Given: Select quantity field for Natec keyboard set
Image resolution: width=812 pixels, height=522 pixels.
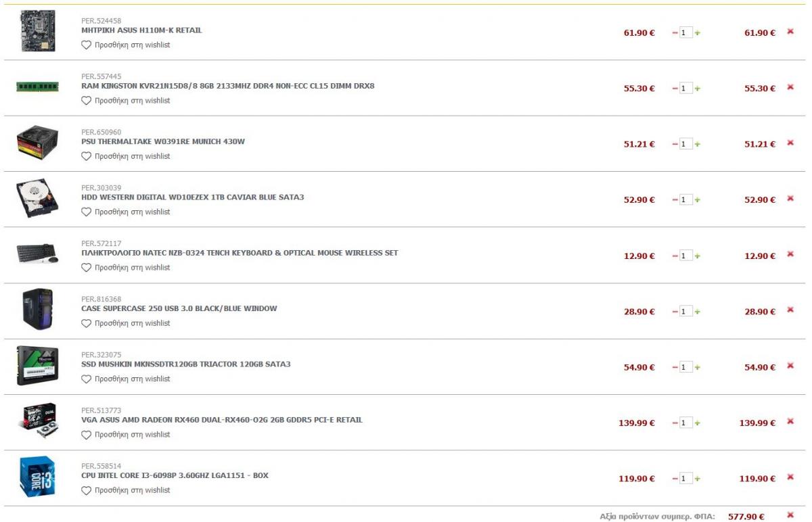Looking at the screenshot, I should click(x=686, y=256).
